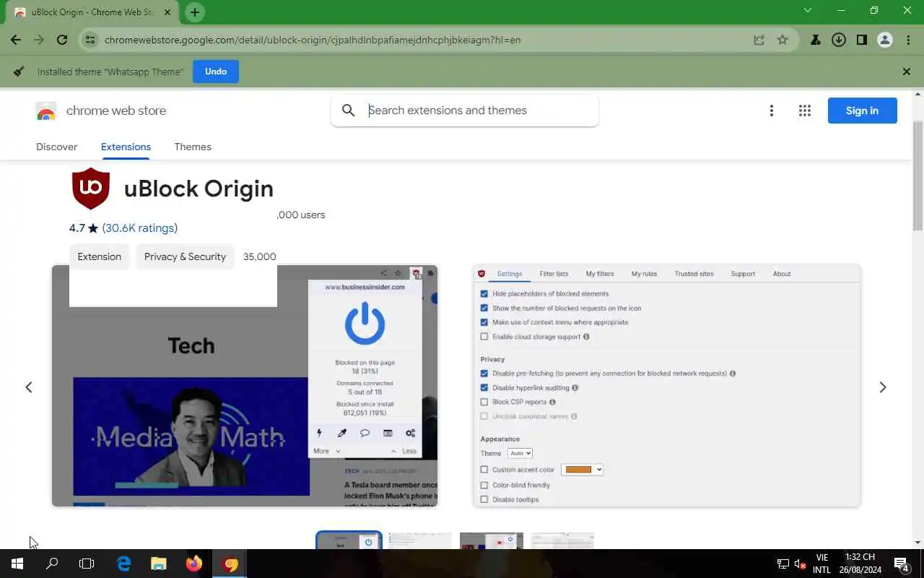Click the address bar URL
924x578 pixels.
313,40
